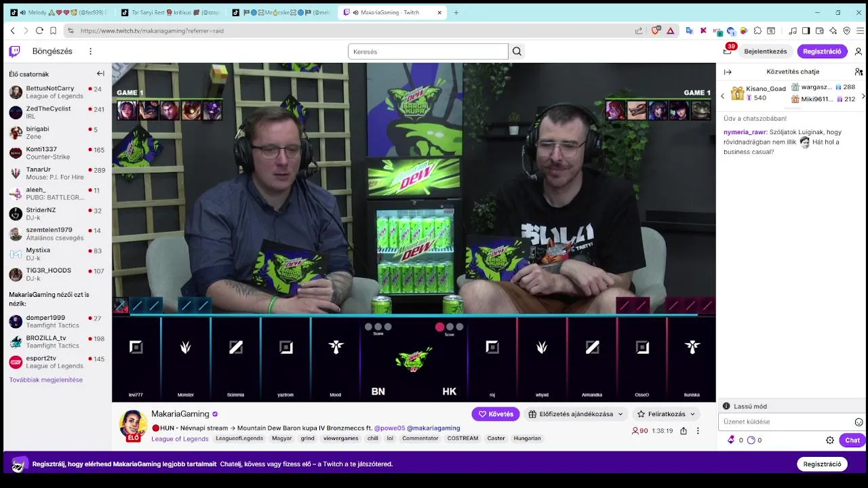Show next leaderboard entry right chevron
The image size is (868, 488).
pos(863,96)
